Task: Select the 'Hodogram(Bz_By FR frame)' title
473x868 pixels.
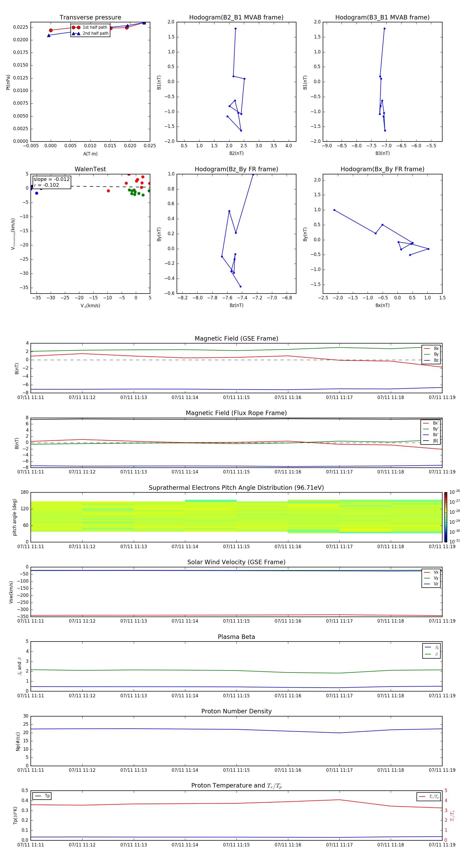Action: click(x=236, y=169)
